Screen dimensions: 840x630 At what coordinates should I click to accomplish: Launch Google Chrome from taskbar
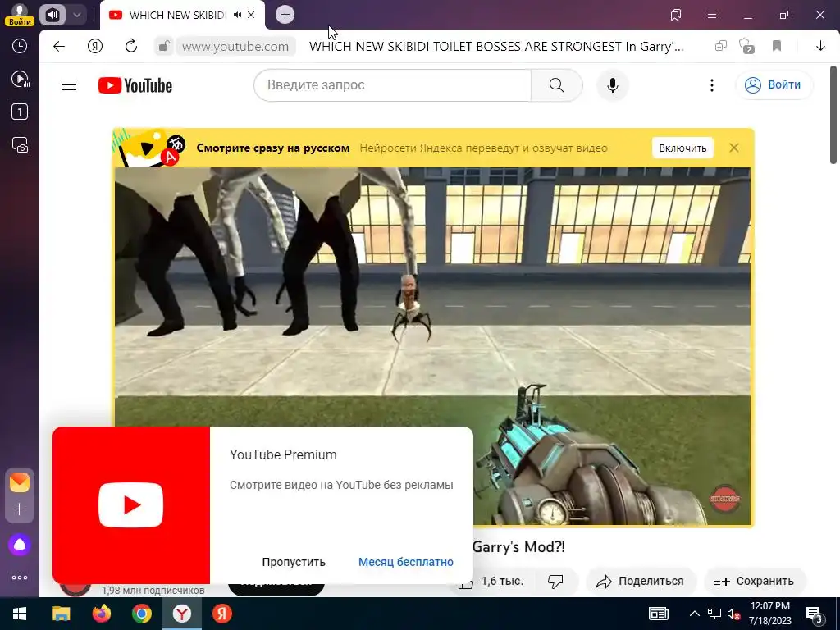click(x=141, y=614)
